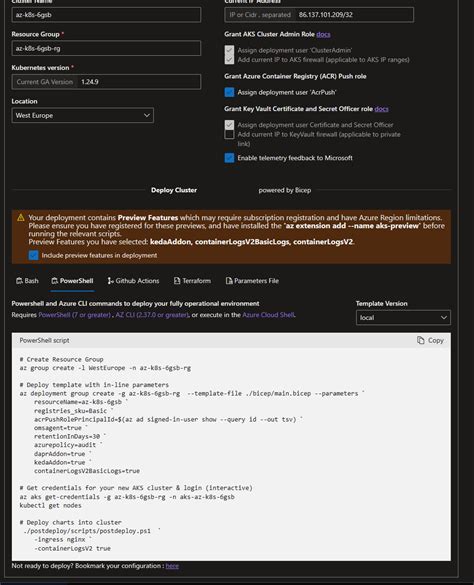This screenshot has width=474, height=585.
Task: Toggle 'Assign deployment user AcrPush' checkbox
Action: pyautogui.click(x=230, y=92)
